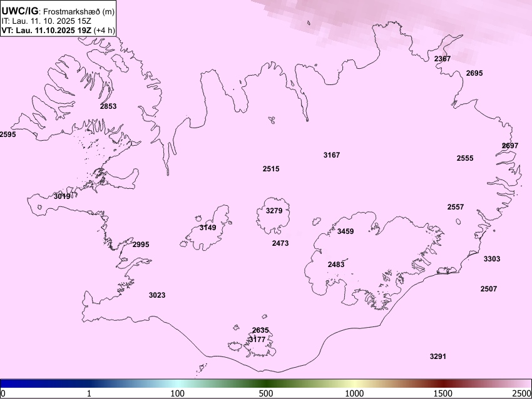
Task: Select the 3291 value offshore in the southeast
Action: point(438,356)
